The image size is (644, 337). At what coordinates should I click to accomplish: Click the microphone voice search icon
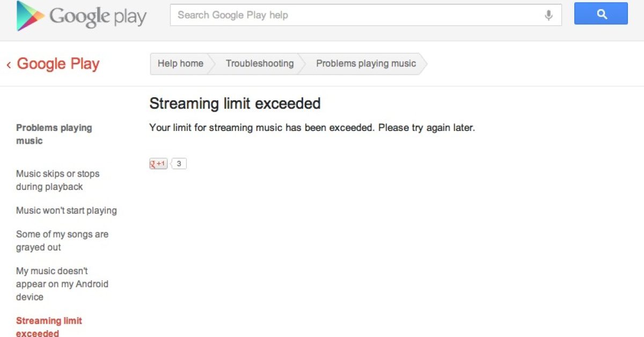(x=548, y=16)
